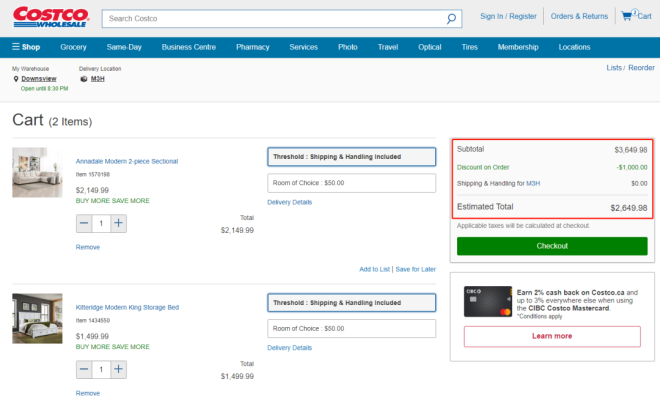660x401 pixels.
Task: Click the Estimated Total amount $2,649.98
Action: (x=629, y=207)
